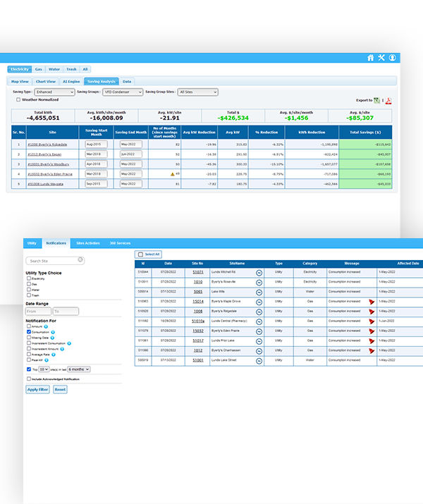Screen dimensions: 423x504
Task: Click red flag icon on Byerly's Maple Grove row
Action: [372, 302]
